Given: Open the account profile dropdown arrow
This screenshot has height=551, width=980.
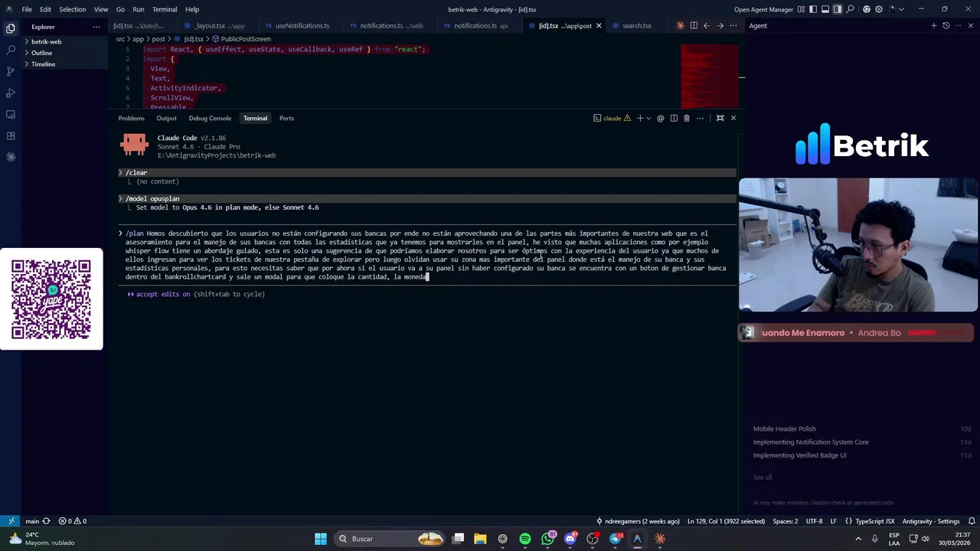Looking at the screenshot, I should [901, 9].
